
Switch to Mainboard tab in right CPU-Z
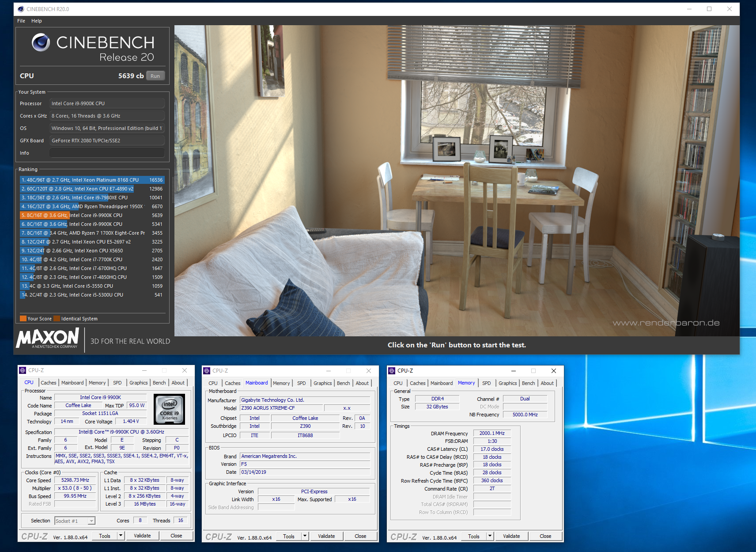pos(442,383)
